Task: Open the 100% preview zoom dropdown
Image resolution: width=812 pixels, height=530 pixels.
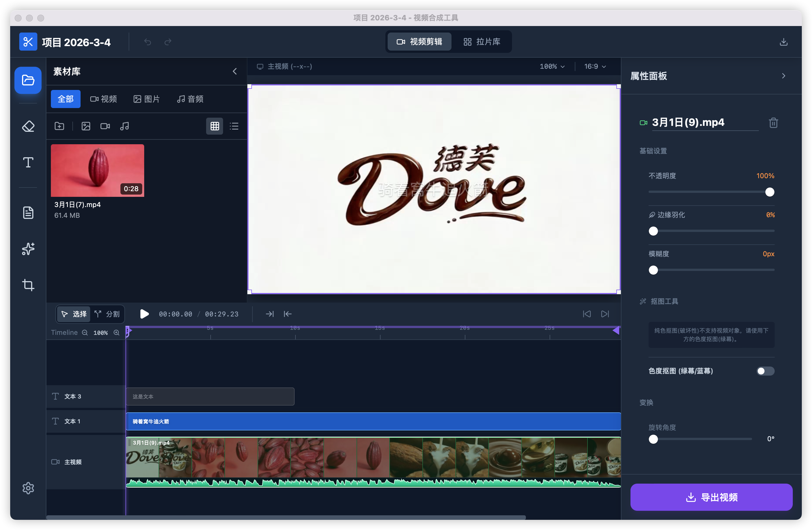Action: (x=552, y=66)
